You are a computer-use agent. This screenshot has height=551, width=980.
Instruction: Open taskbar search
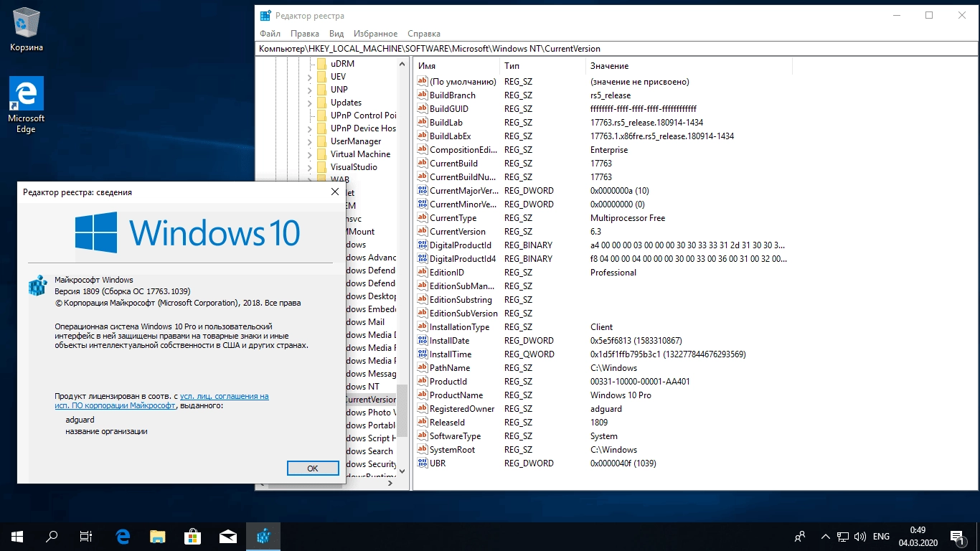tap(51, 536)
